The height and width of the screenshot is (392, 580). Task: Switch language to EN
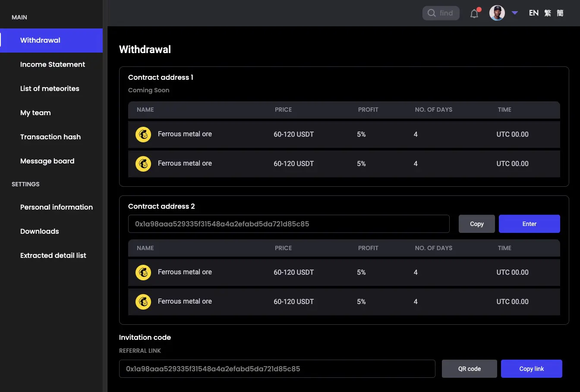click(534, 13)
